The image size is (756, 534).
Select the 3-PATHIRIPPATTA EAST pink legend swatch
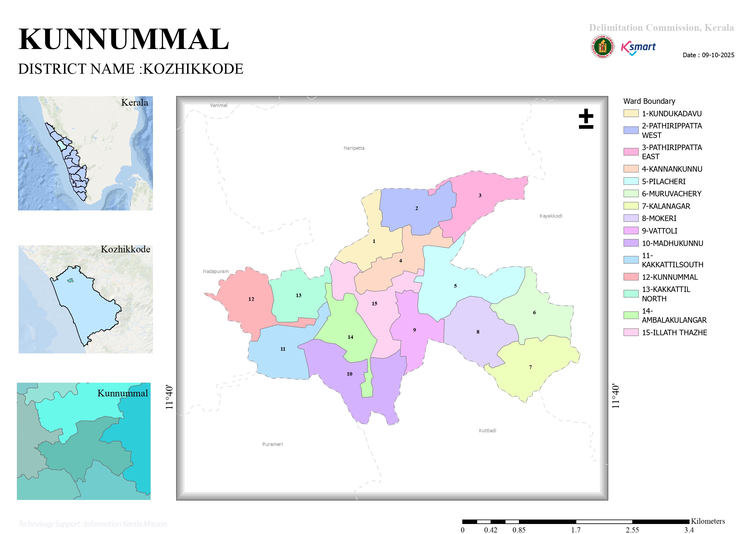click(x=631, y=152)
